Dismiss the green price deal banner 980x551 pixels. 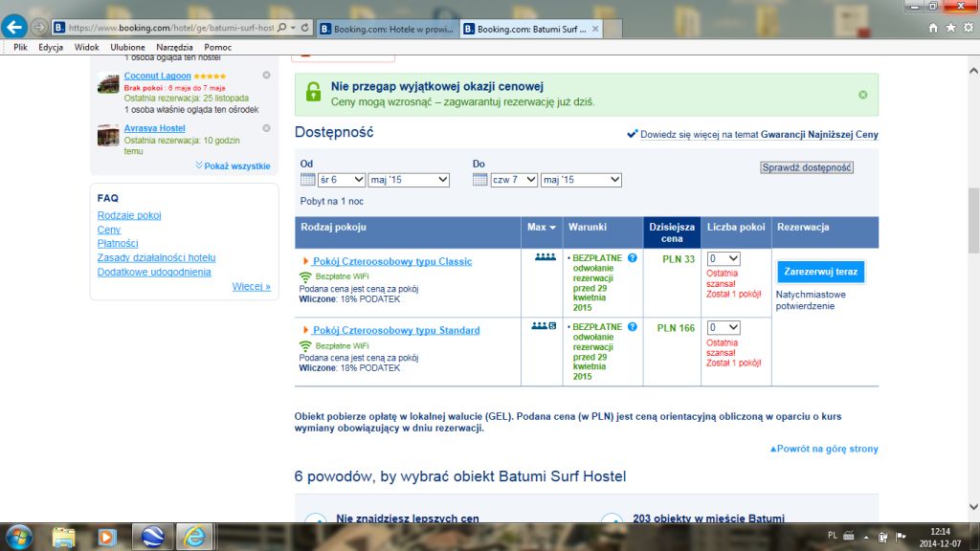pos(863,95)
